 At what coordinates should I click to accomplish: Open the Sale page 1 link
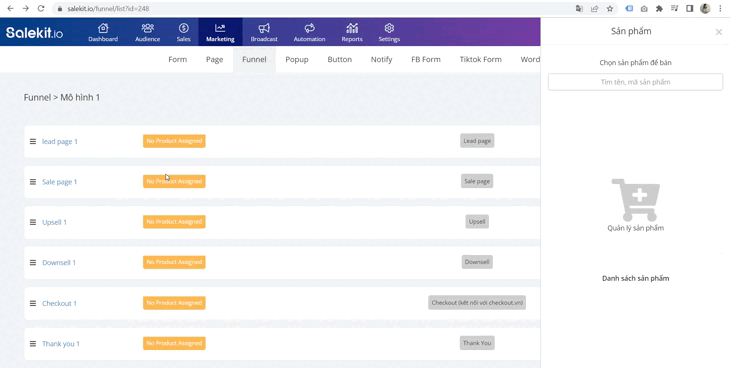(x=60, y=182)
